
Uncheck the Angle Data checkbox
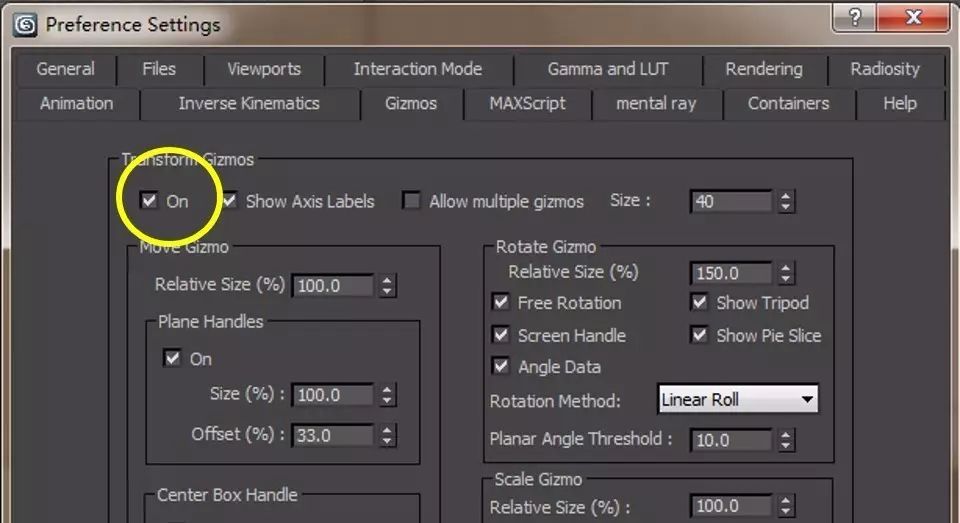(x=500, y=366)
